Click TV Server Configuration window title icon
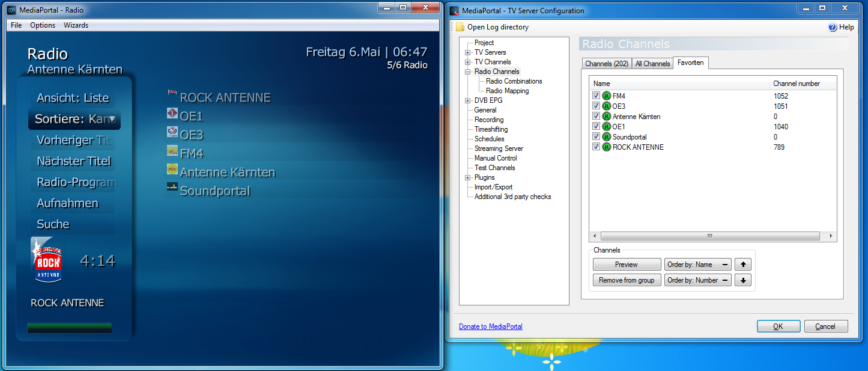This screenshot has height=371, width=868. tap(454, 10)
